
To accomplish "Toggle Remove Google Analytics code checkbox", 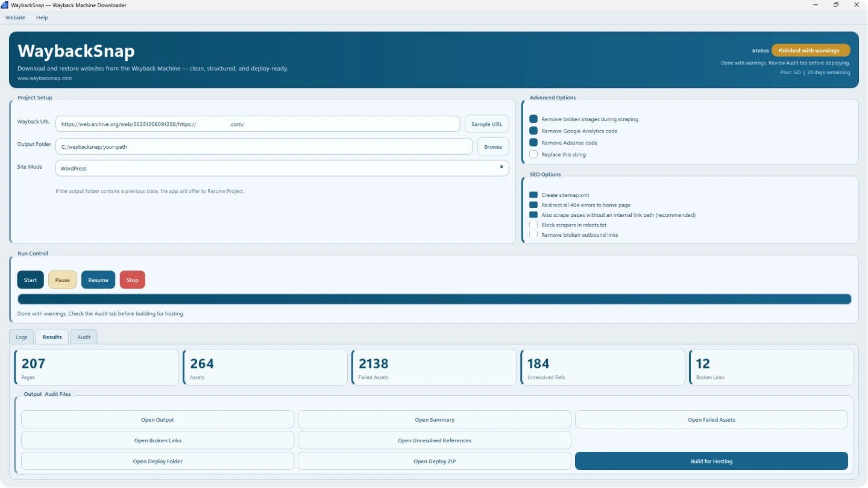I will [x=533, y=131].
